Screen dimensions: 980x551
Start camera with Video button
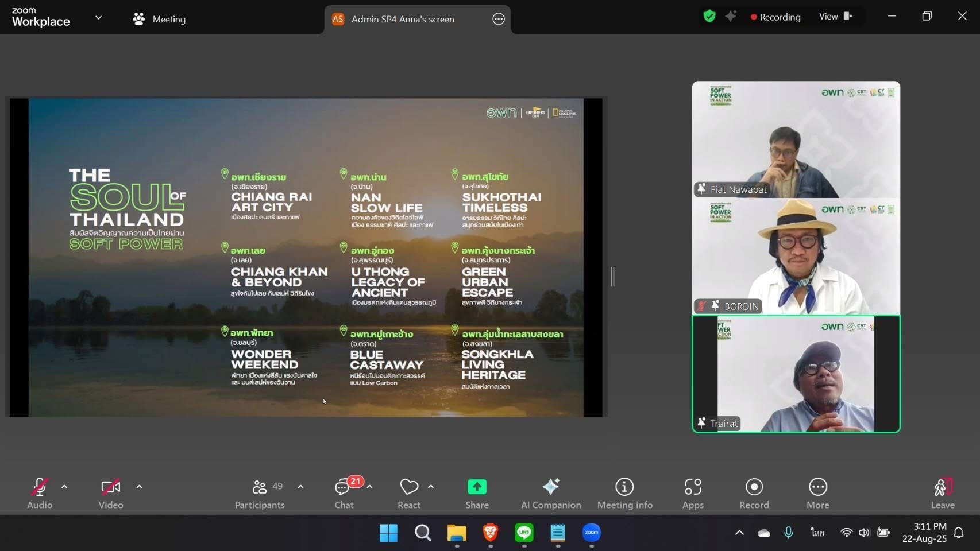(x=111, y=493)
